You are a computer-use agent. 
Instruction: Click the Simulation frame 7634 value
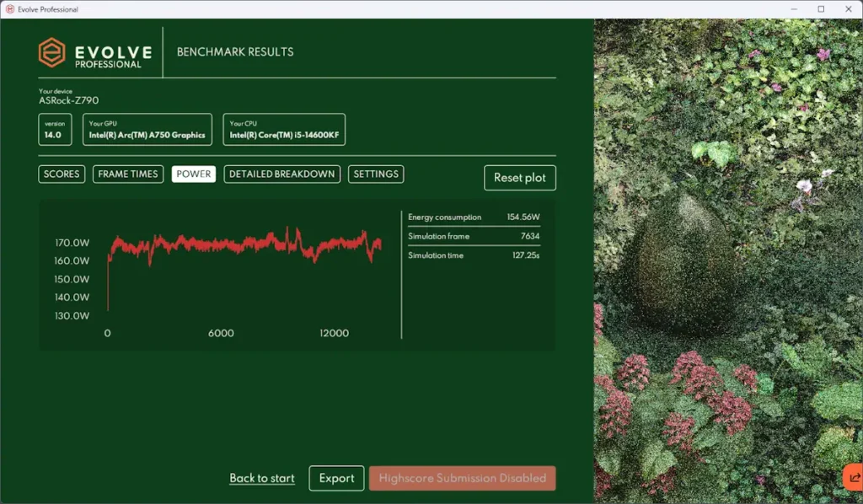tap(530, 236)
